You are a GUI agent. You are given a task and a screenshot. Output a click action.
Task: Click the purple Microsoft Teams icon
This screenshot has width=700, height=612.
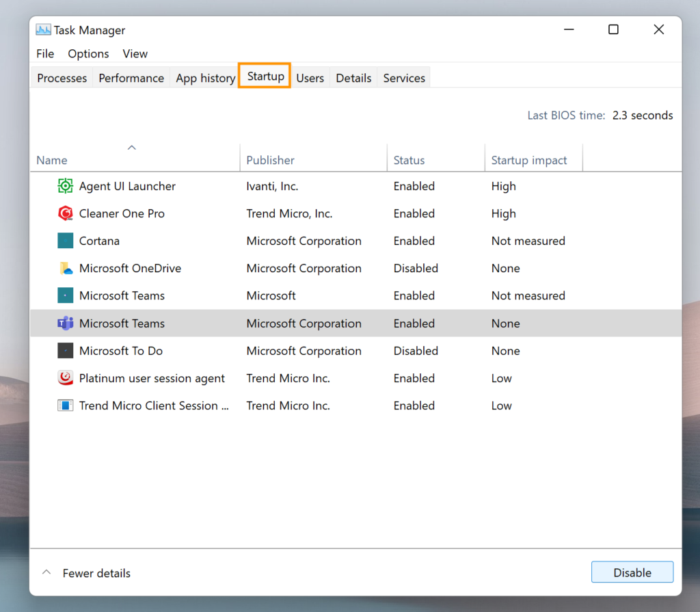tap(65, 323)
